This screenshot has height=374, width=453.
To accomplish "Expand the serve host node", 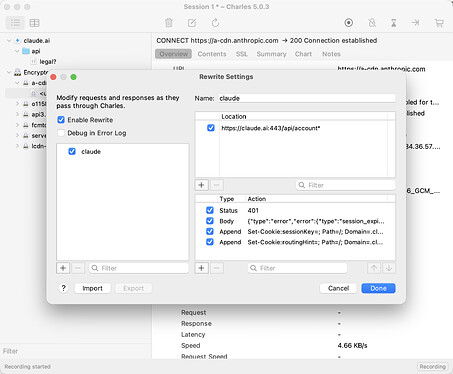I will point(17,136).
